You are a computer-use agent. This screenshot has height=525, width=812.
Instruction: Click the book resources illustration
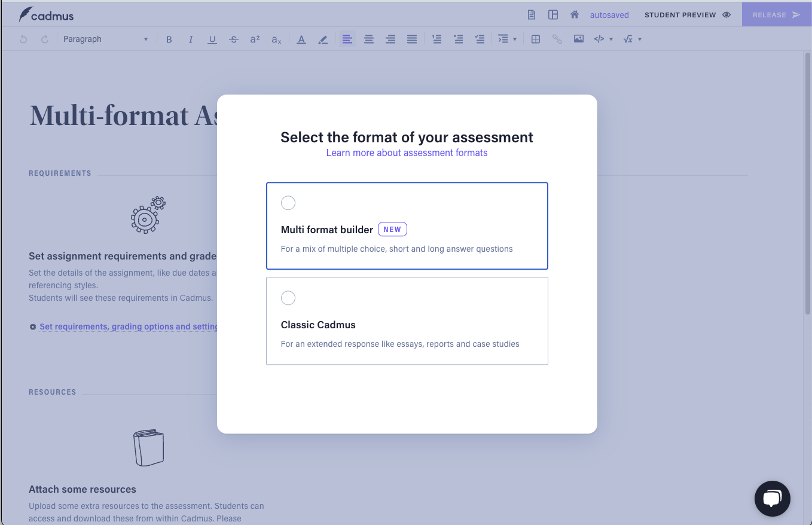(x=148, y=447)
